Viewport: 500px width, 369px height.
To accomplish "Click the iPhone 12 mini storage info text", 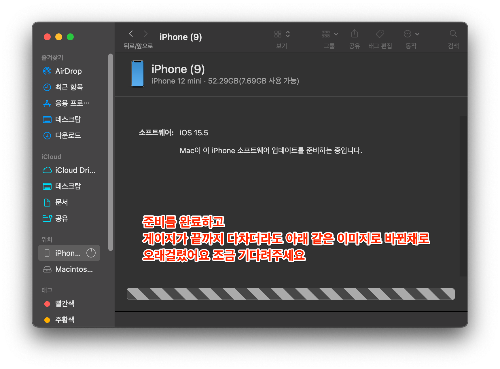I will click(225, 81).
